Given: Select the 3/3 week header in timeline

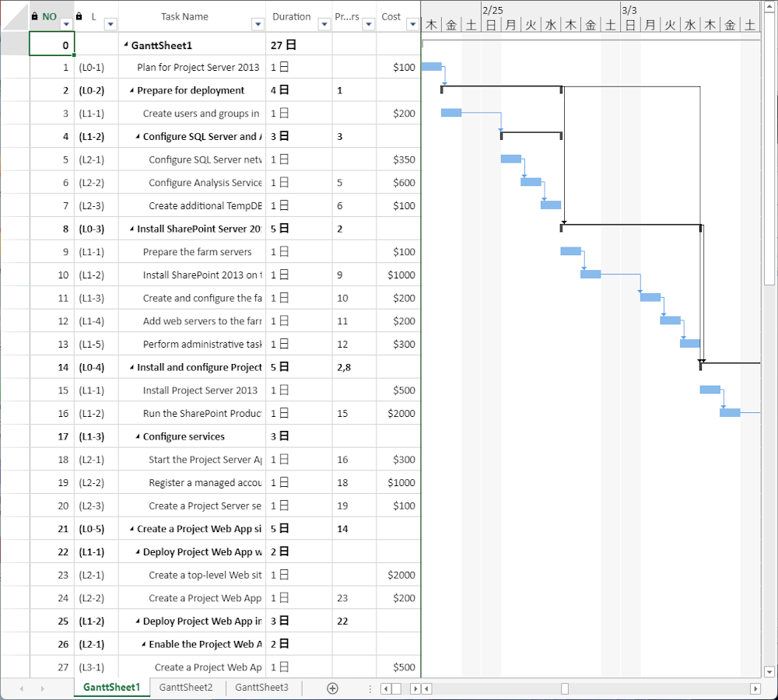Looking at the screenshot, I should click(690, 9).
